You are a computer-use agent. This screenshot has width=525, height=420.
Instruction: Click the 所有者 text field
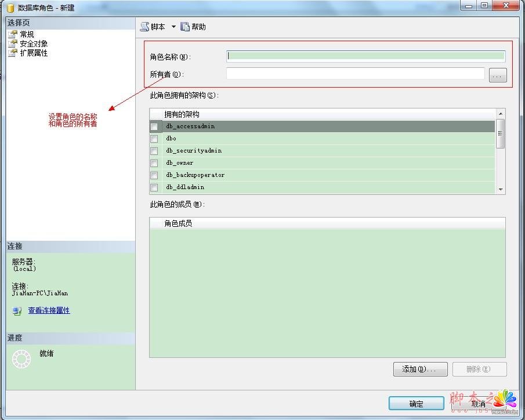coord(355,74)
